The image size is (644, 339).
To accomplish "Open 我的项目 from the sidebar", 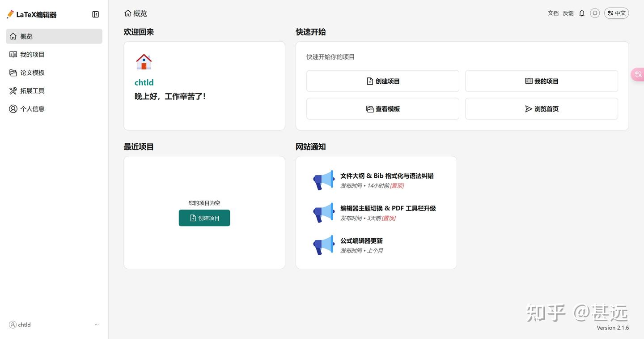I will pos(31,54).
